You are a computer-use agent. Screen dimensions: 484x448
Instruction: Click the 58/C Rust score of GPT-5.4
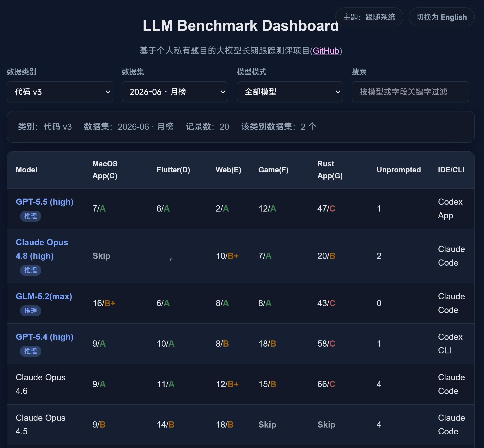[326, 344]
